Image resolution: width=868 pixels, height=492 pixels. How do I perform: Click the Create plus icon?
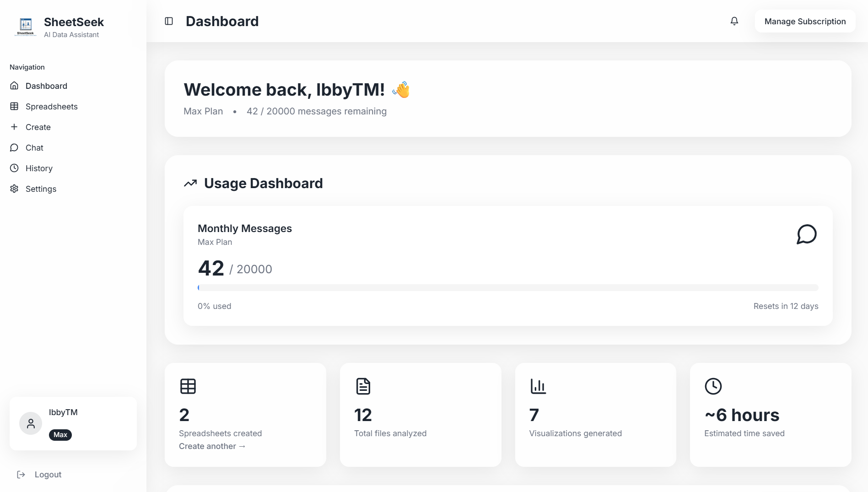[14, 127]
